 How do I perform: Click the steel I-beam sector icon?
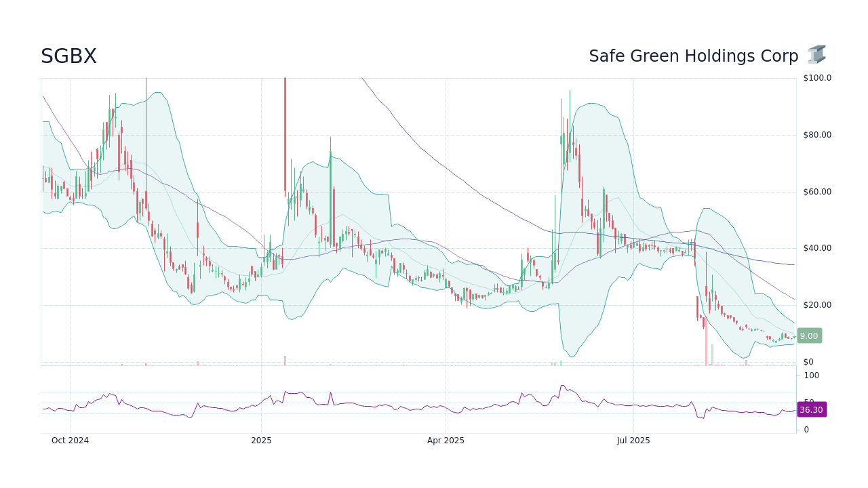[816, 55]
